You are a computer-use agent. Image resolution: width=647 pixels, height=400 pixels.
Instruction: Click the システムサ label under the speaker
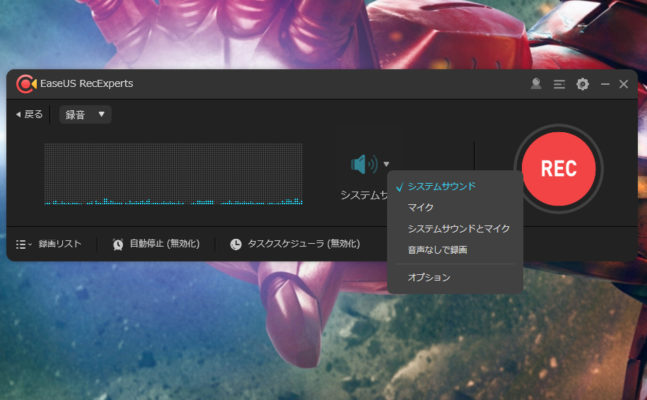[364, 195]
